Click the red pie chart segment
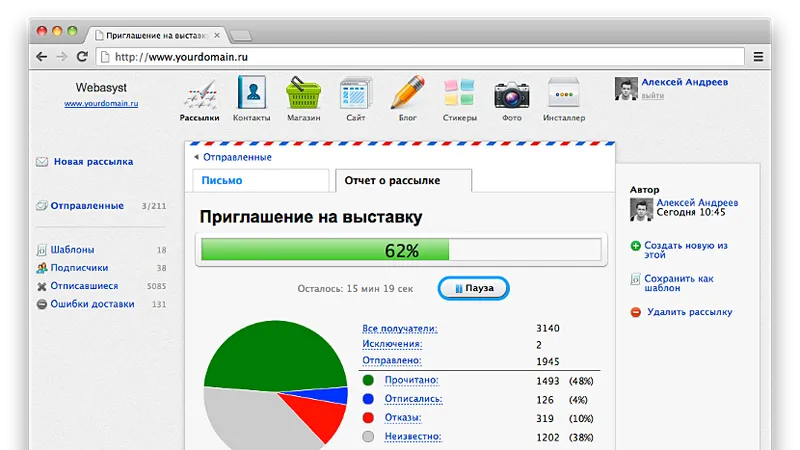Image resolution: width=800 pixels, height=450 pixels. tap(319, 416)
